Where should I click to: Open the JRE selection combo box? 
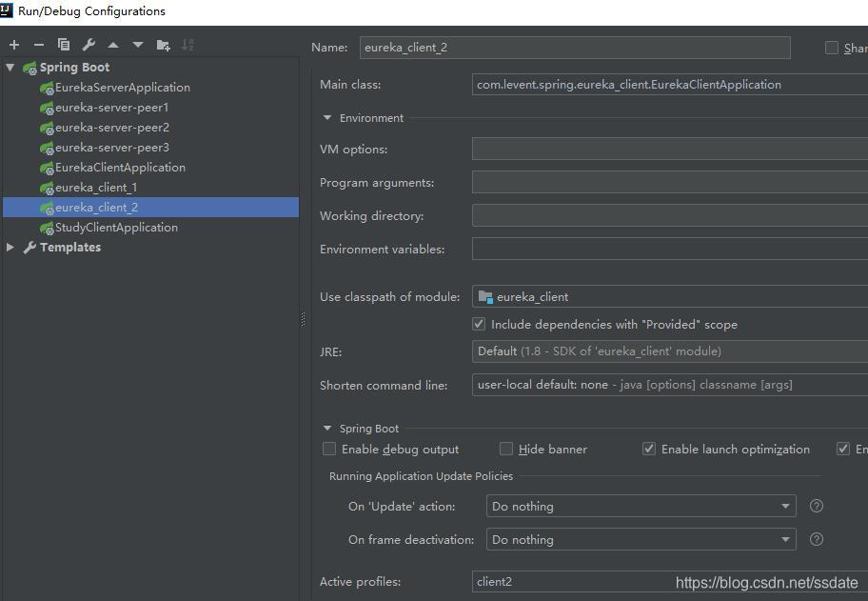pyautogui.click(x=670, y=351)
